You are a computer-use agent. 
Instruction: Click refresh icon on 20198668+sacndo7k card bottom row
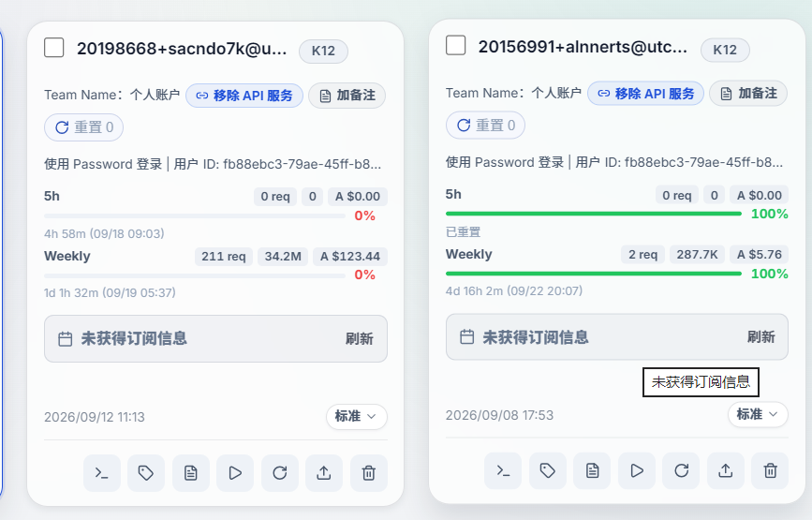(x=280, y=473)
